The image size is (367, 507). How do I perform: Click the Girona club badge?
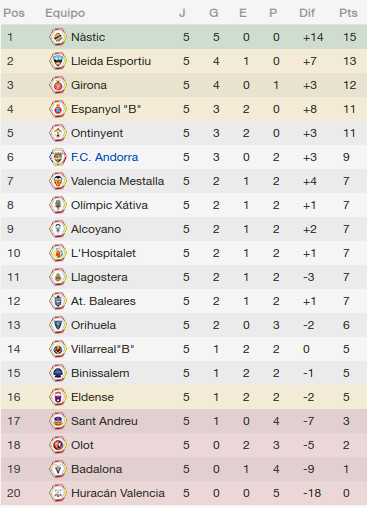pyautogui.click(x=58, y=85)
